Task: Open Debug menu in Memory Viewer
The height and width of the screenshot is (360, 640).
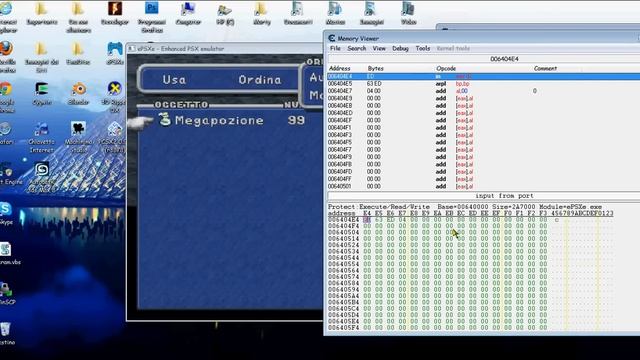Action: point(400,48)
